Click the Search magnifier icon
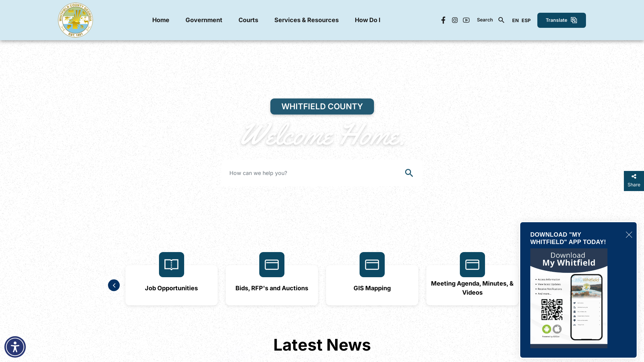The image size is (644, 362). coord(501,20)
